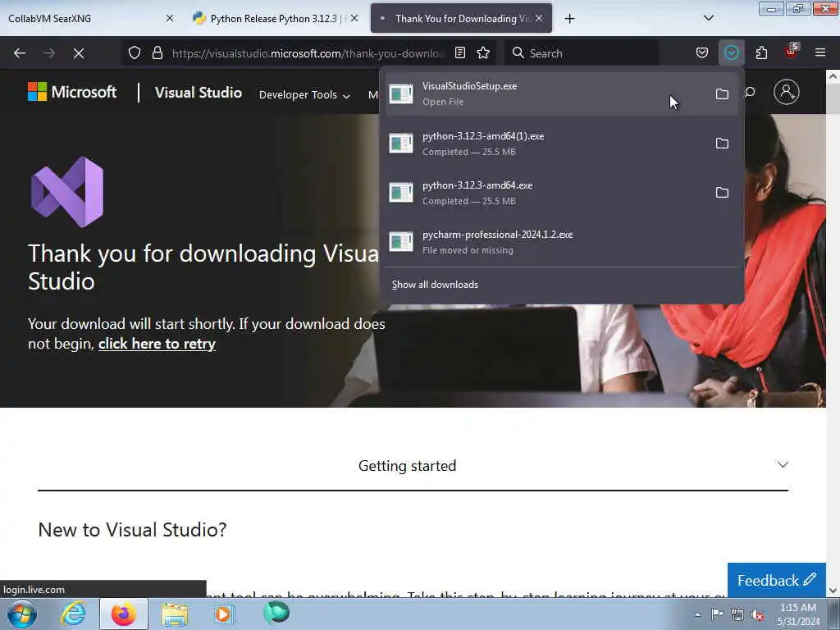Image resolution: width=840 pixels, height=630 pixels.
Task: Click the site security padlock icon
Action: point(157,52)
